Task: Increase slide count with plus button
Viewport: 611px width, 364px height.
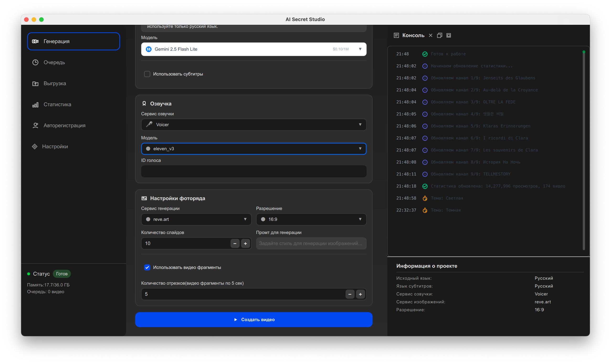Action: point(245,243)
